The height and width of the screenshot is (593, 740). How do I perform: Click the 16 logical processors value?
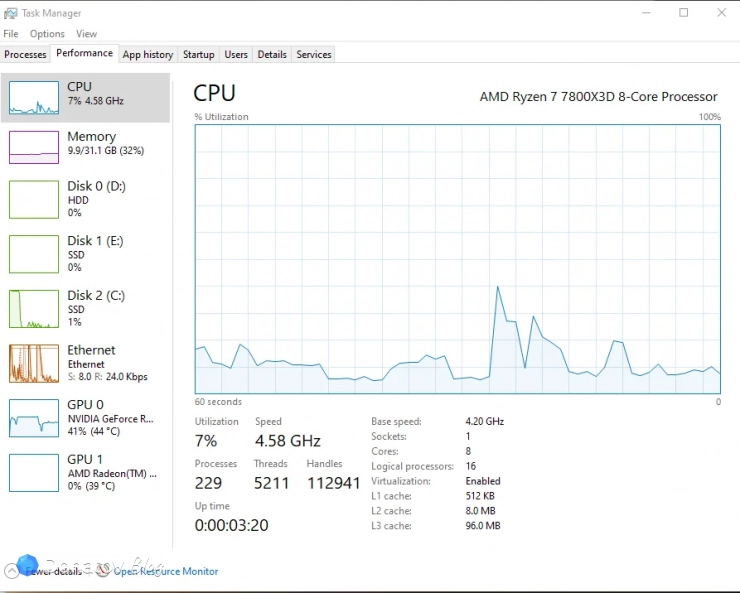471,466
